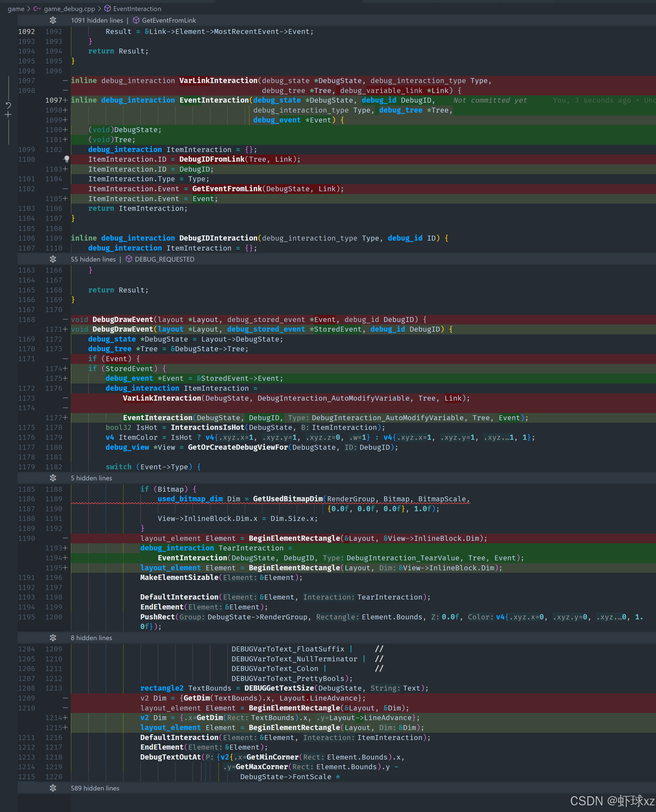Click the lightbulb code action icon

click(x=66, y=159)
